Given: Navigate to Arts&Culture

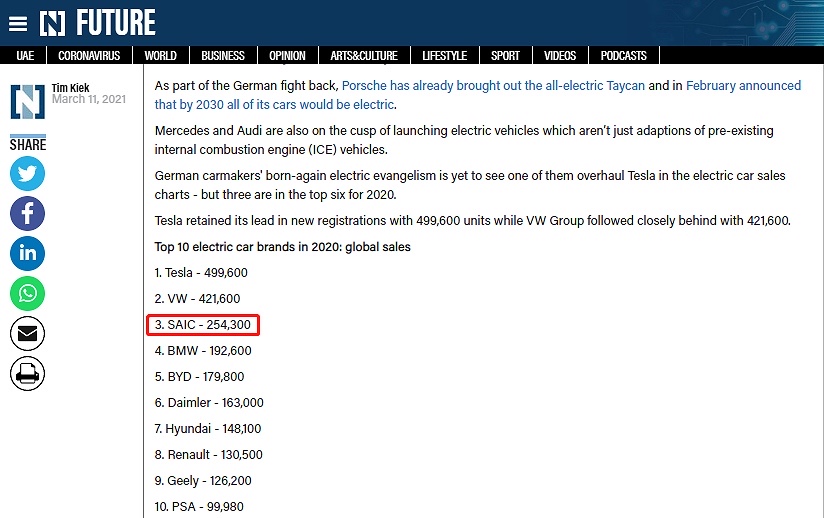Looking at the screenshot, I should click(364, 56).
